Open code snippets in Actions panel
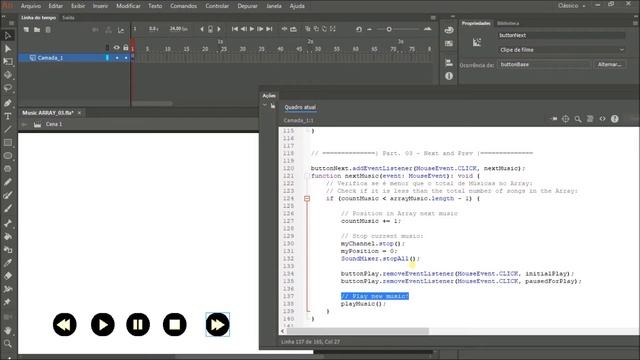 tap(602, 119)
